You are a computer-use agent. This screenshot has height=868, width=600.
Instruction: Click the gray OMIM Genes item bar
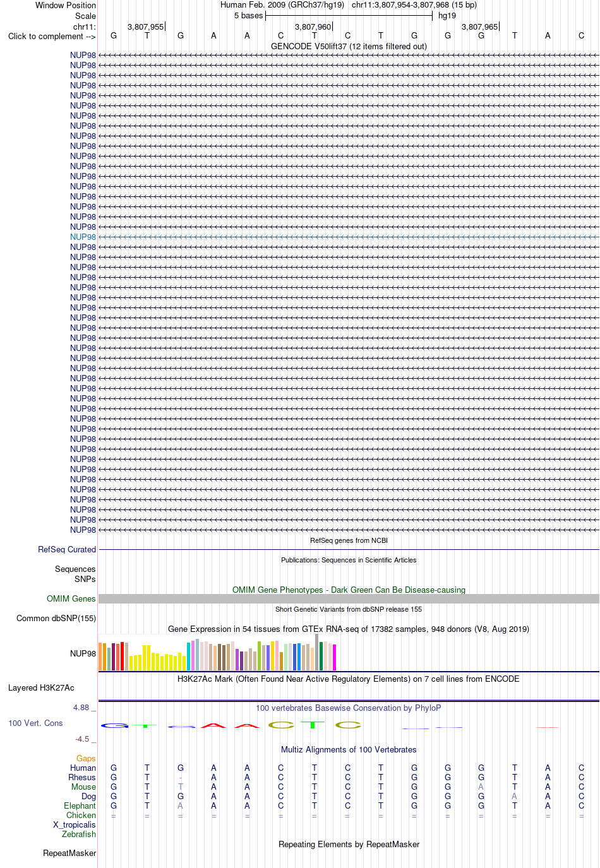click(x=349, y=598)
